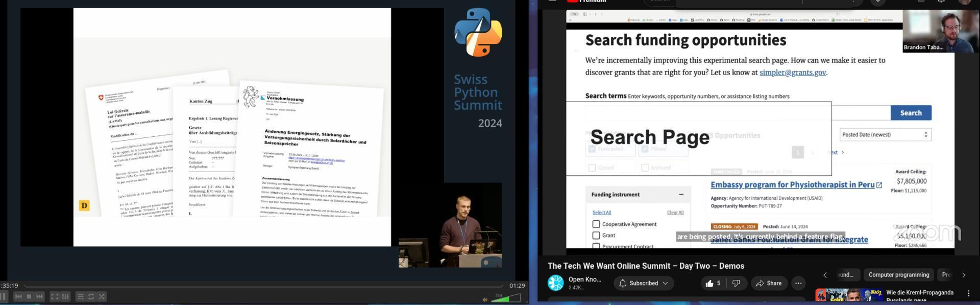Click the 01:29 remaining time label
The width and height of the screenshot is (980, 305).
(x=517, y=286)
